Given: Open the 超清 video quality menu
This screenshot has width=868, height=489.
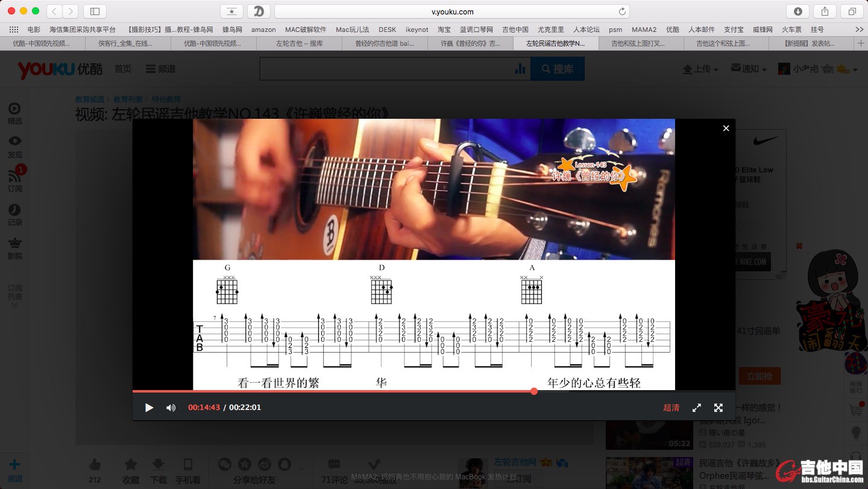Looking at the screenshot, I should tap(671, 408).
